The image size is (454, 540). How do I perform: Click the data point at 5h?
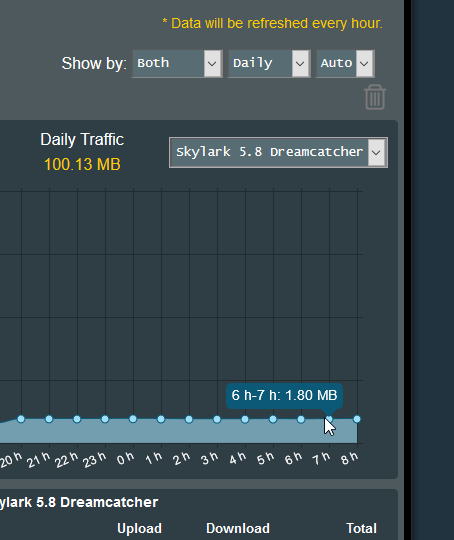(x=273, y=419)
